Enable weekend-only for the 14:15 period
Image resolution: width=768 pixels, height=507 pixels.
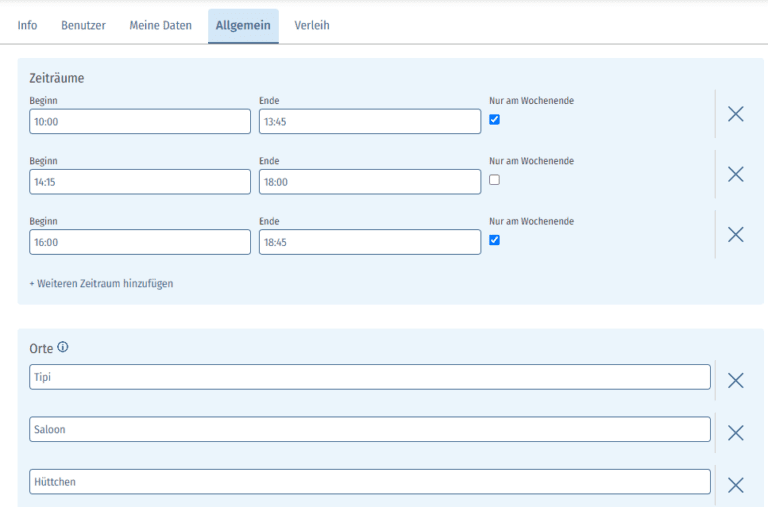pyautogui.click(x=494, y=180)
